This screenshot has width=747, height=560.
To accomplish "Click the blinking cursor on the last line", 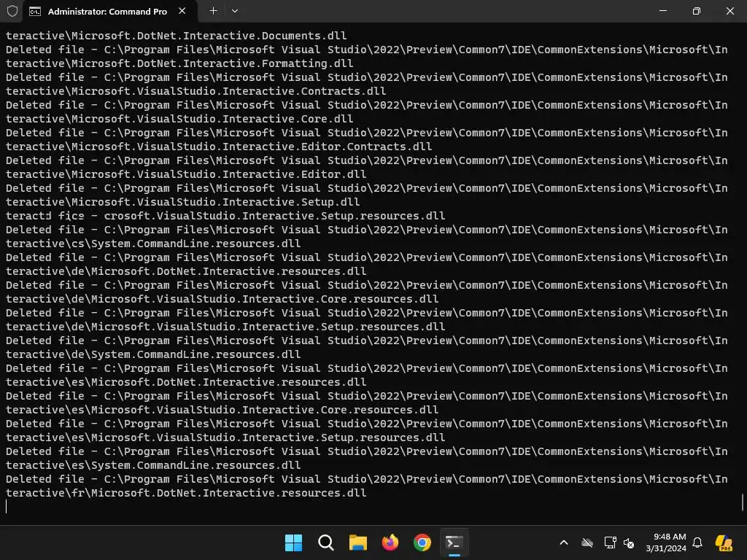I will point(6,507).
